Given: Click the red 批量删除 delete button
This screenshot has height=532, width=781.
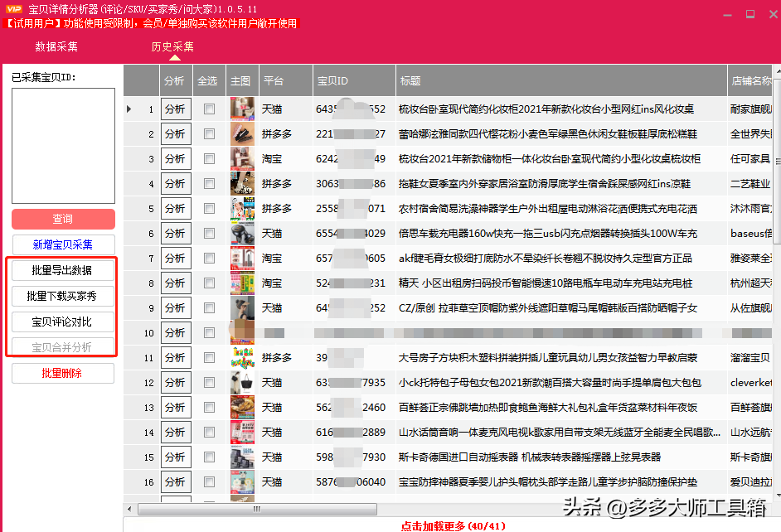Looking at the screenshot, I should pos(62,373).
